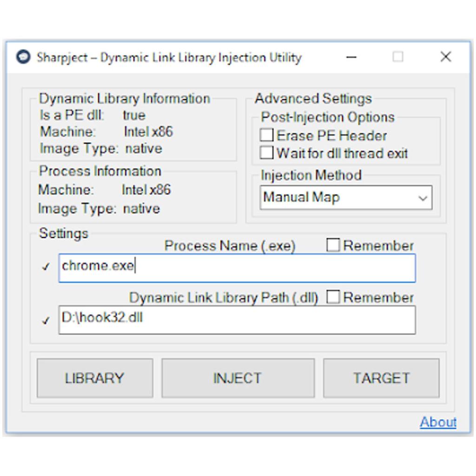Click the checkmark icon beside Process Name field
The image size is (476, 476).
coord(46,267)
